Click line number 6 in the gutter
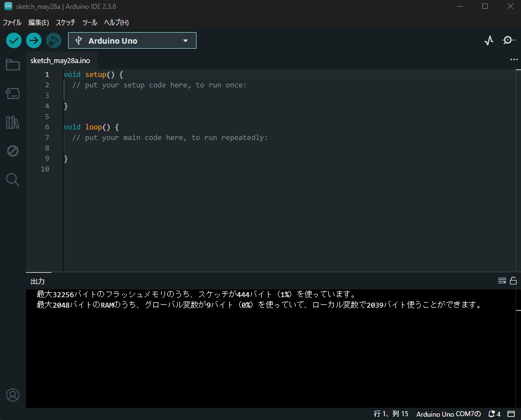Screen dimensions: 521x420 47,127
